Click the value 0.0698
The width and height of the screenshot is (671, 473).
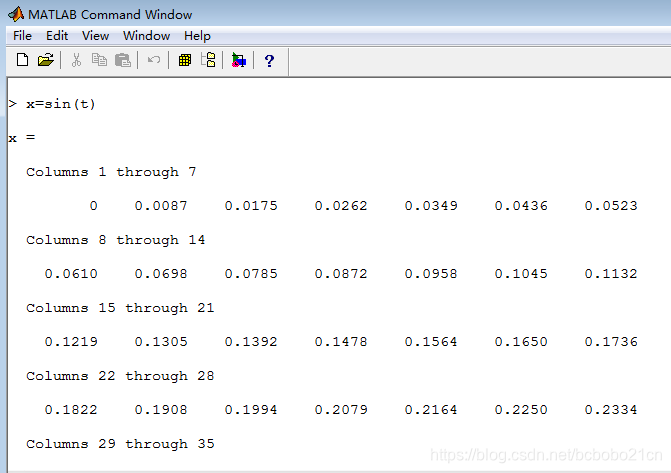pos(161,274)
